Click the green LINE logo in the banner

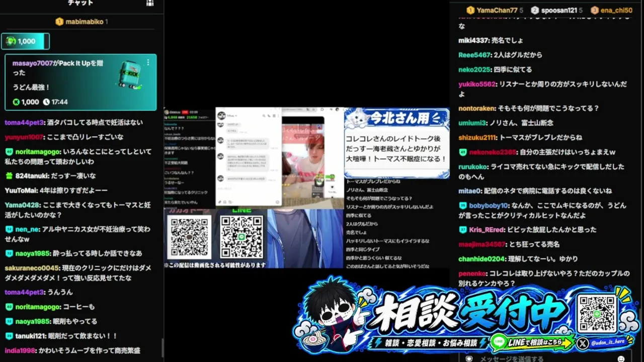[499, 342]
